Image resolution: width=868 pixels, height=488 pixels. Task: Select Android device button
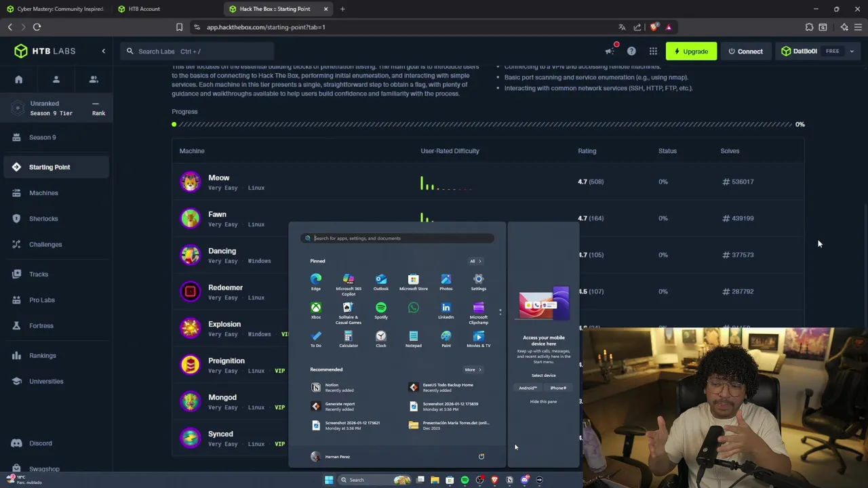(x=528, y=388)
